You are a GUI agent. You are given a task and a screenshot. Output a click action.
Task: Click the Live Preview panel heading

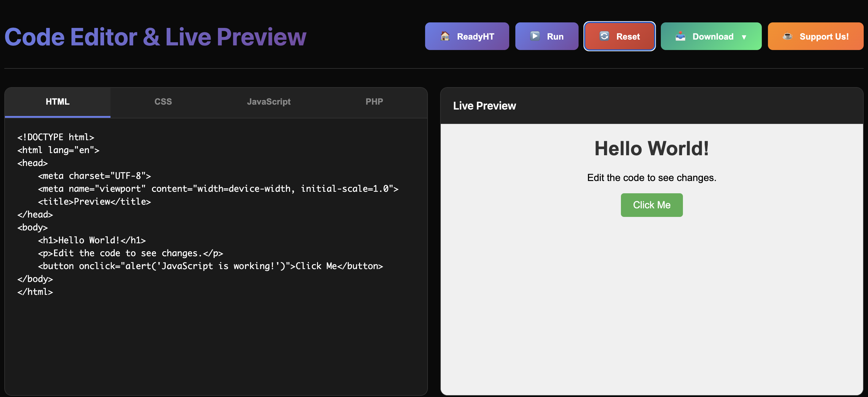tap(484, 106)
